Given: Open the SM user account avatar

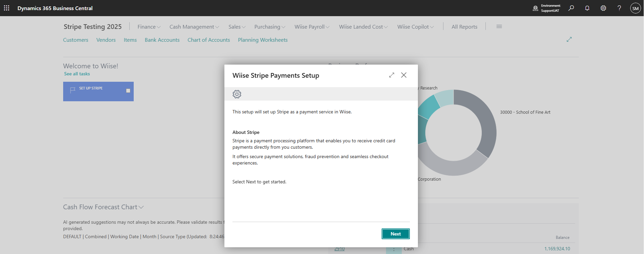Looking at the screenshot, I should coord(635,8).
